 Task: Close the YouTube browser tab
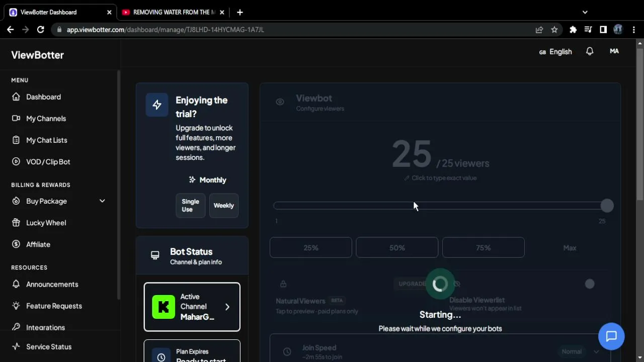click(222, 12)
